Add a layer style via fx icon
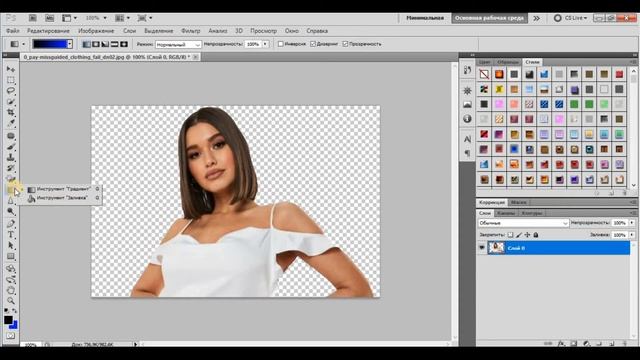Viewport: 640px width, 360px height. click(561, 344)
